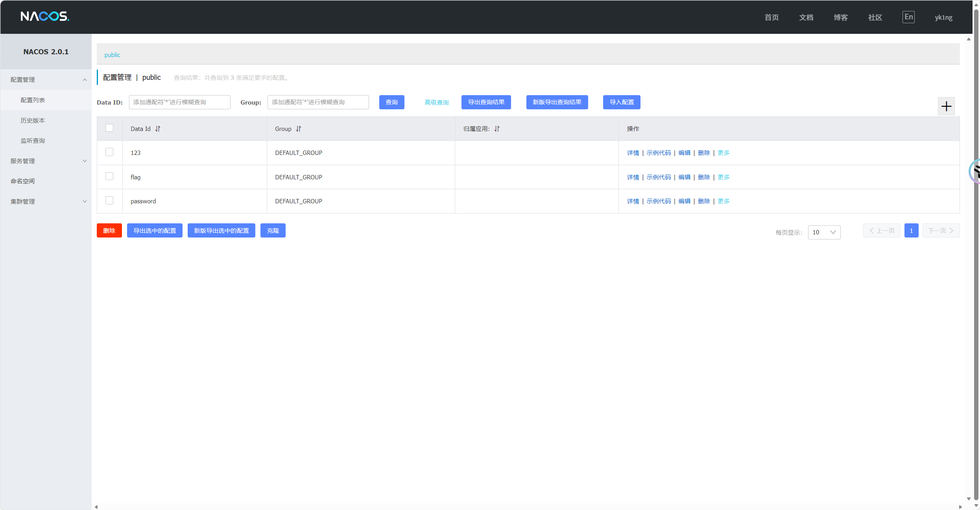Toggle the select-all header checkbox

[109, 128]
